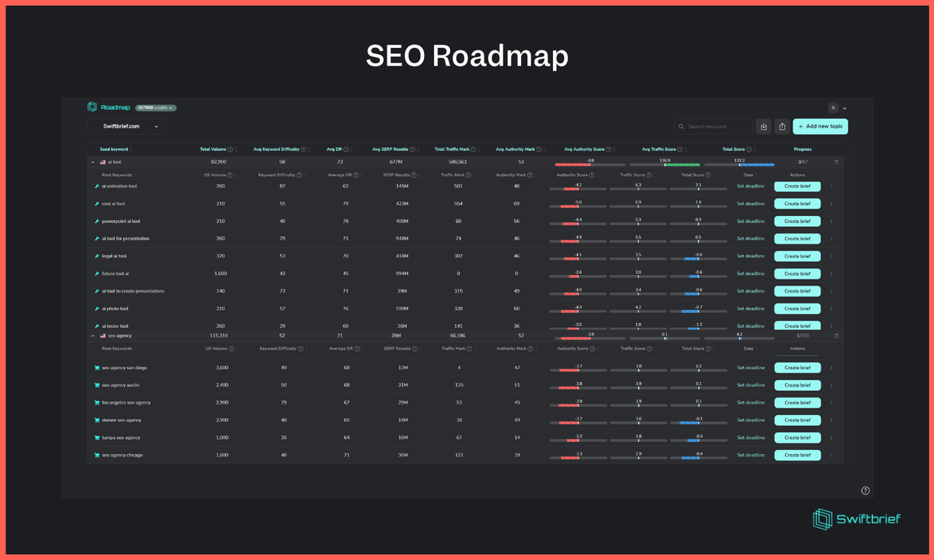Expand the account menu chevron at top right

point(845,108)
